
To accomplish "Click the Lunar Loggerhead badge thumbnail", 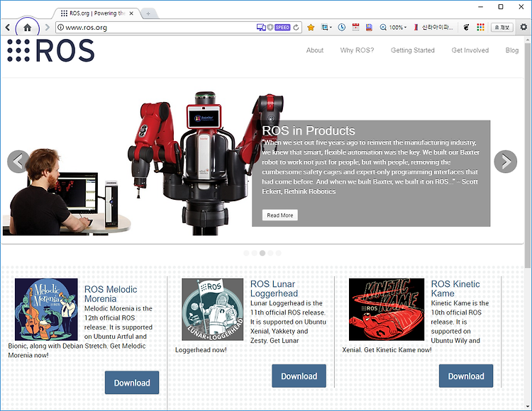I will pyautogui.click(x=212, y=310).
